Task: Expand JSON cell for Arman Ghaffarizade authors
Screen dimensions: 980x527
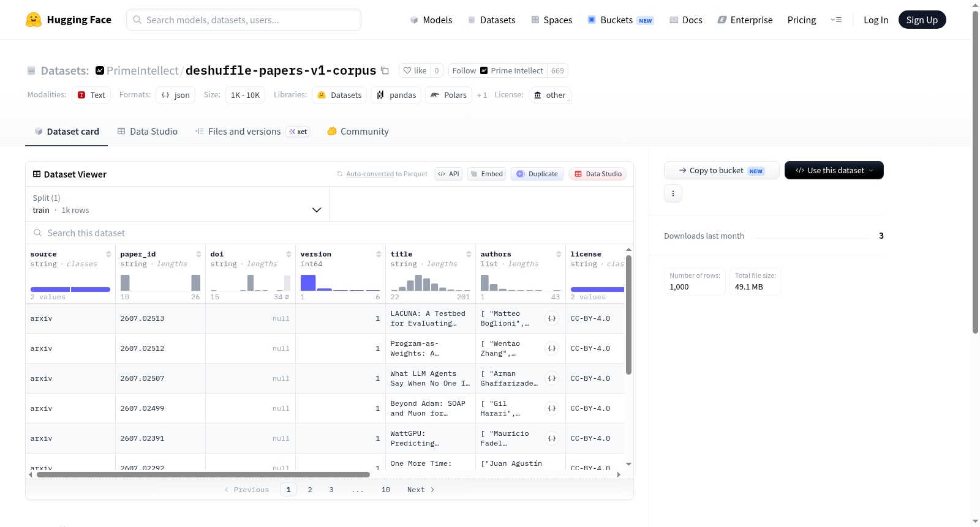Action: click(552, 378)
